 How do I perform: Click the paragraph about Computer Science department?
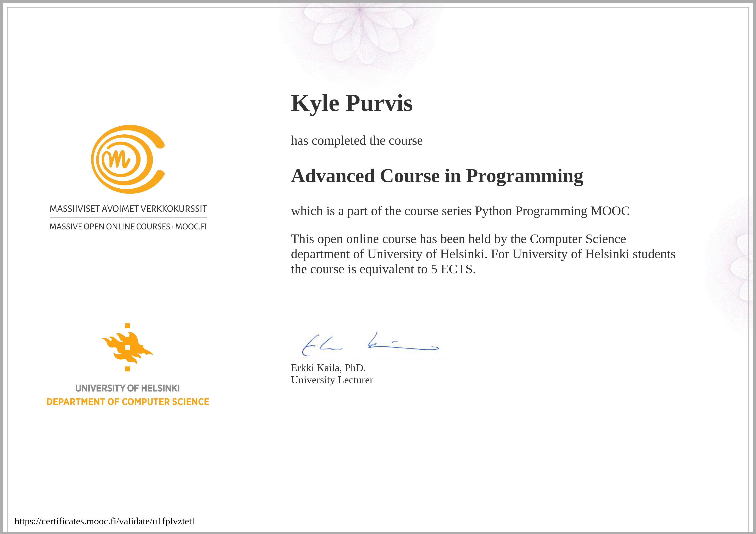click(483, 254)
